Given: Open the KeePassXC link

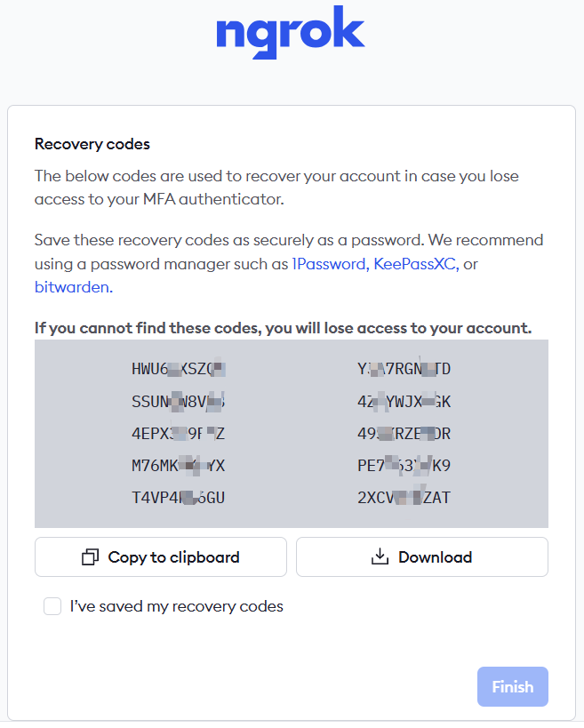Looking at the screenshot, I should (x=414, y=264).
